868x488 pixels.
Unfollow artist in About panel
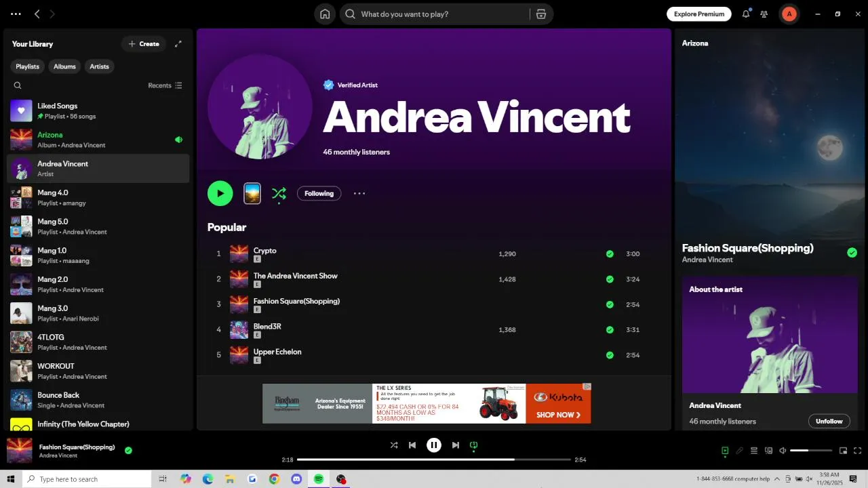pos(829,421)
